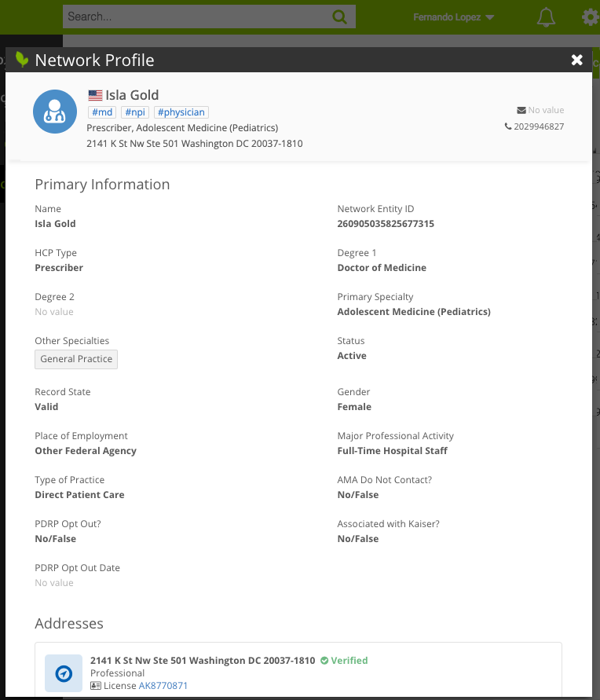Click the General Practice specialty chip
600x700 pixels.
pos(76,359)
